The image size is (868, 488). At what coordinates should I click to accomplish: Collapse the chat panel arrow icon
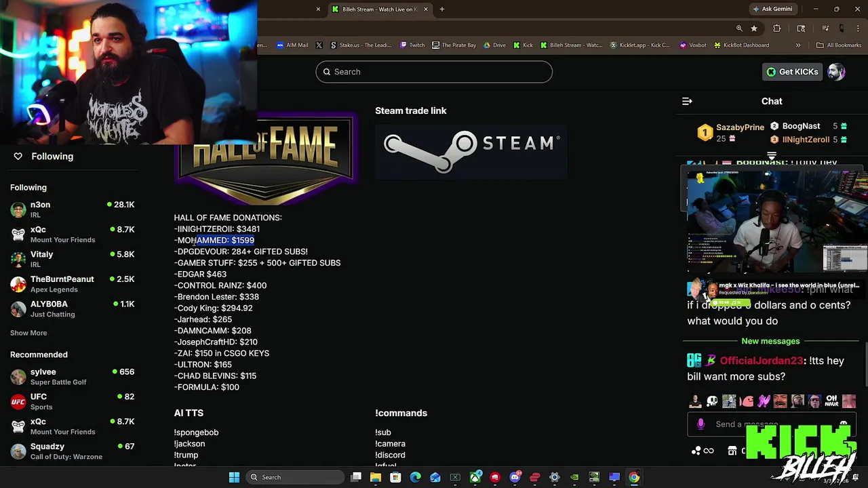[x=687, y=101]
